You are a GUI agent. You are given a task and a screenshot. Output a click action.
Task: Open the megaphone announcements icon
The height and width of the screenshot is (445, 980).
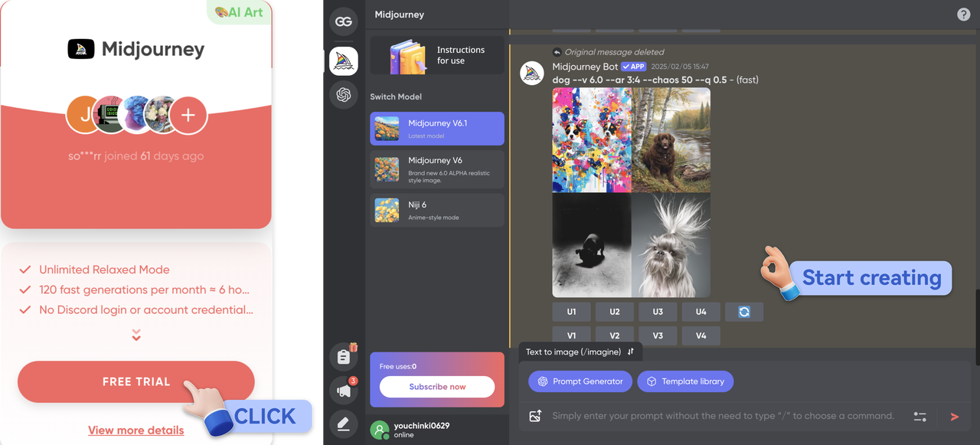pos(344,390)
